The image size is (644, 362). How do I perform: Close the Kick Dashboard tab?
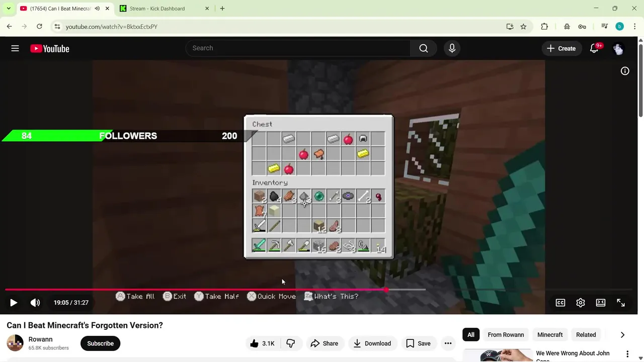coord(207,9)
